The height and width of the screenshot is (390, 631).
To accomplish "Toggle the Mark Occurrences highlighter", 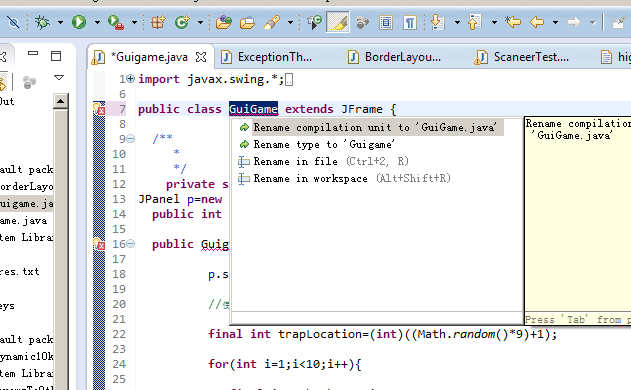I will [338, 22].
